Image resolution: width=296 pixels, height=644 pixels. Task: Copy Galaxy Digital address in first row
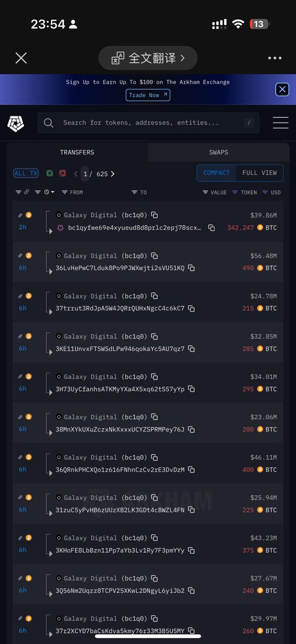tap(154, 215)
